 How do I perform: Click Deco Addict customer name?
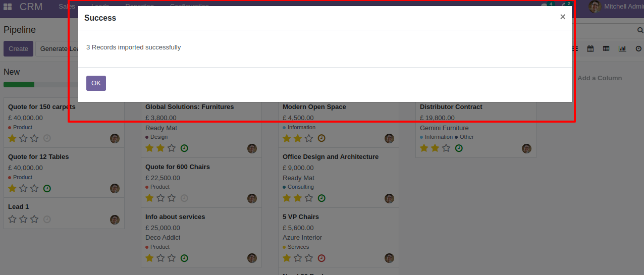click(163, 238)
